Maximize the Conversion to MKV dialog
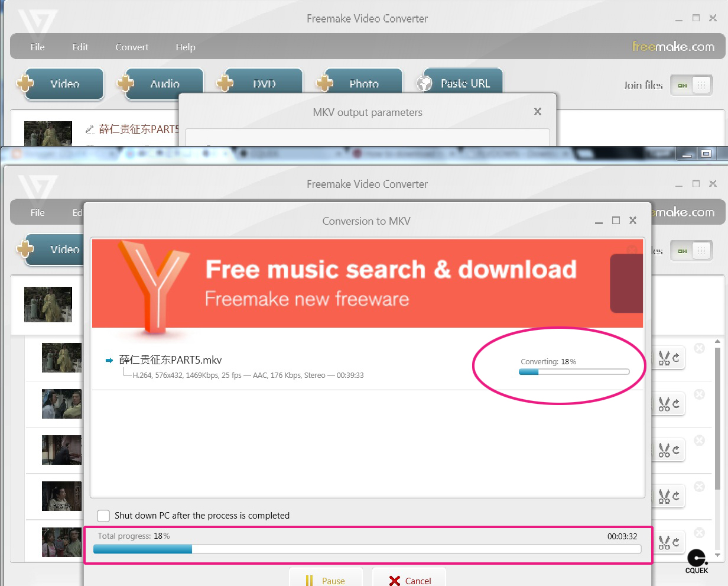 click(x=616, y=221)
